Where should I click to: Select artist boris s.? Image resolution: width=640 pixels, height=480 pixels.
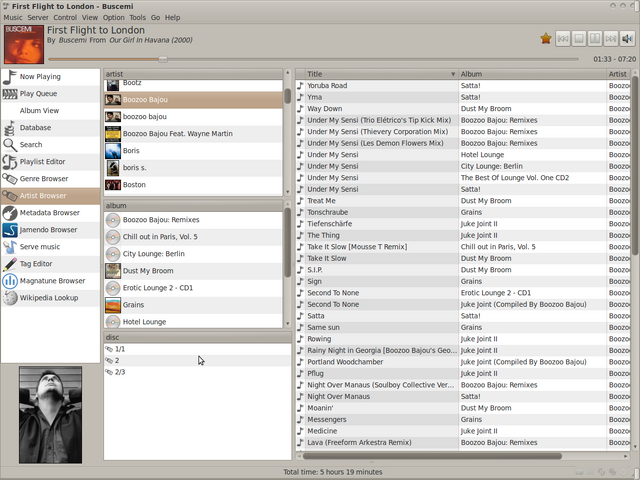tap(193, 168)
